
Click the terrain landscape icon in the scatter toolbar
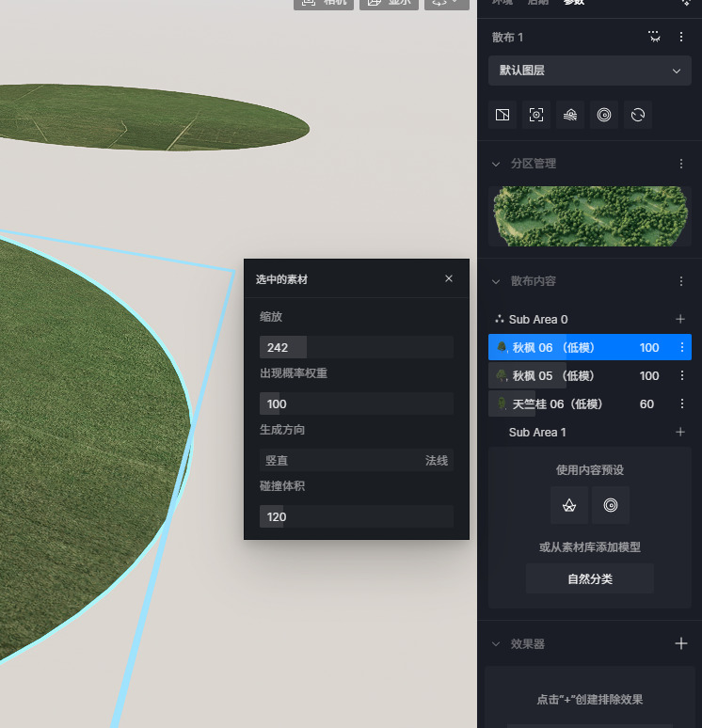point(570,115)
